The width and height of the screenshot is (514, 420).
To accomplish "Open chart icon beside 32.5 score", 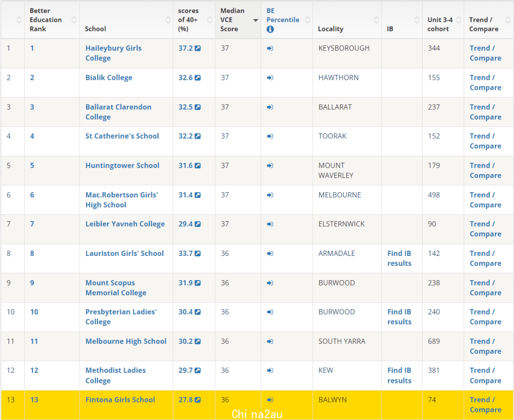I will tap(198, 107).
